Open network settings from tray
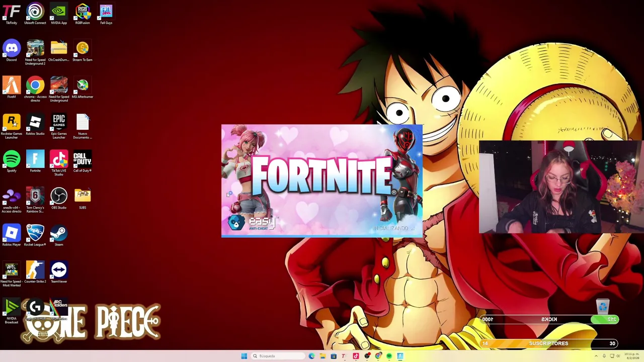 [x=611, y=356]
